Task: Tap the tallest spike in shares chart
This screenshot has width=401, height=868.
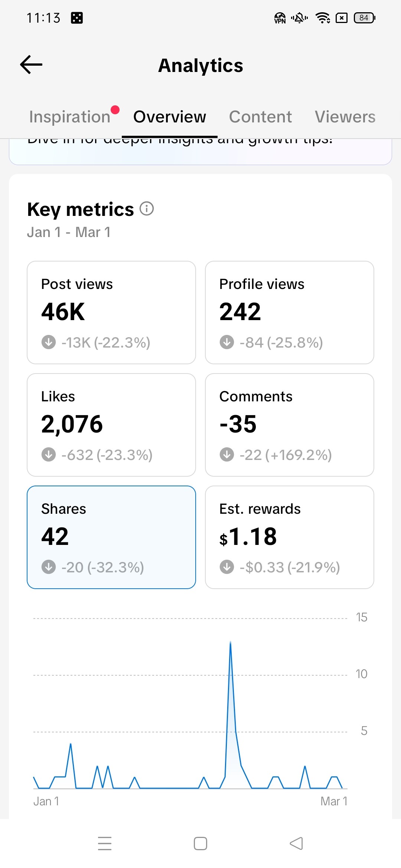Action: pyautogui.click(x=231, y=644)
